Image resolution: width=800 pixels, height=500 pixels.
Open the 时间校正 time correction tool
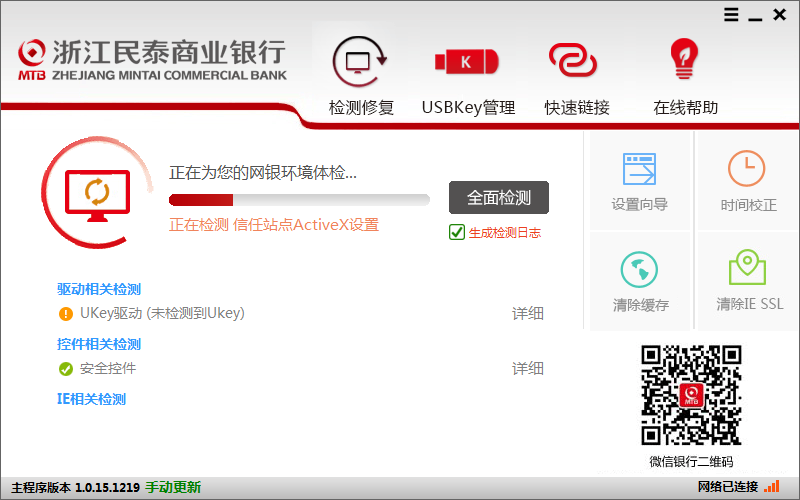(747, 182)
